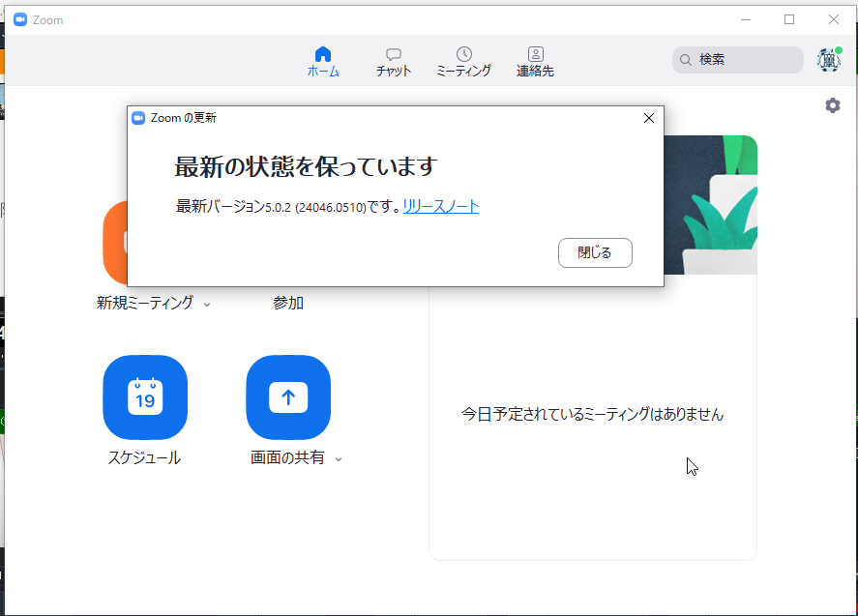This screenshot has width=858, height=616.
Task: Maximize the Zoom main window
Action: click(x=789, y=19)
